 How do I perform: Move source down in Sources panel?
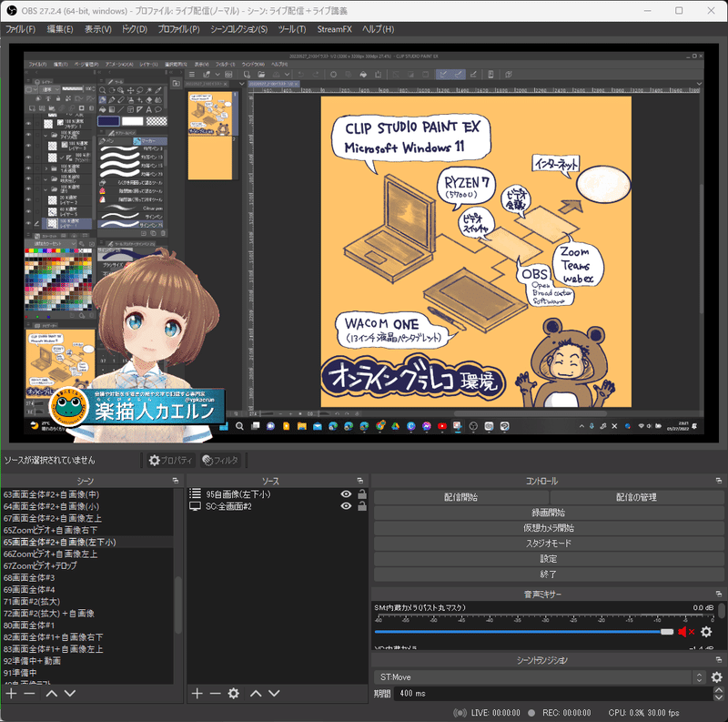pos(274,694)
